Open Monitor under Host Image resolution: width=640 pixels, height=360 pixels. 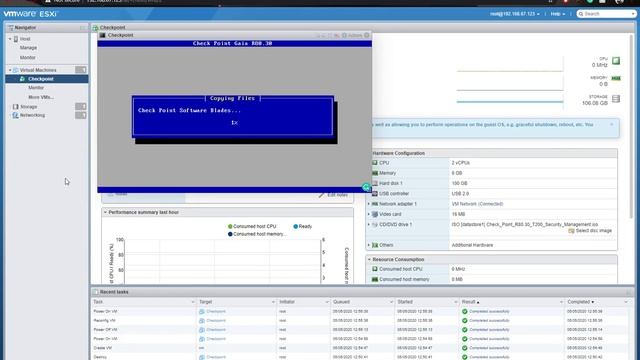point(27,58)
